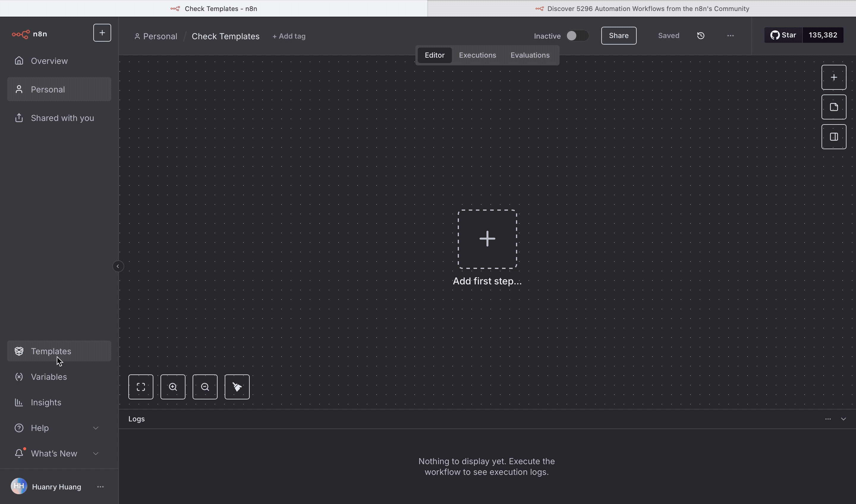
Task: Open Variables in sidebar
Action: [59, 377]
